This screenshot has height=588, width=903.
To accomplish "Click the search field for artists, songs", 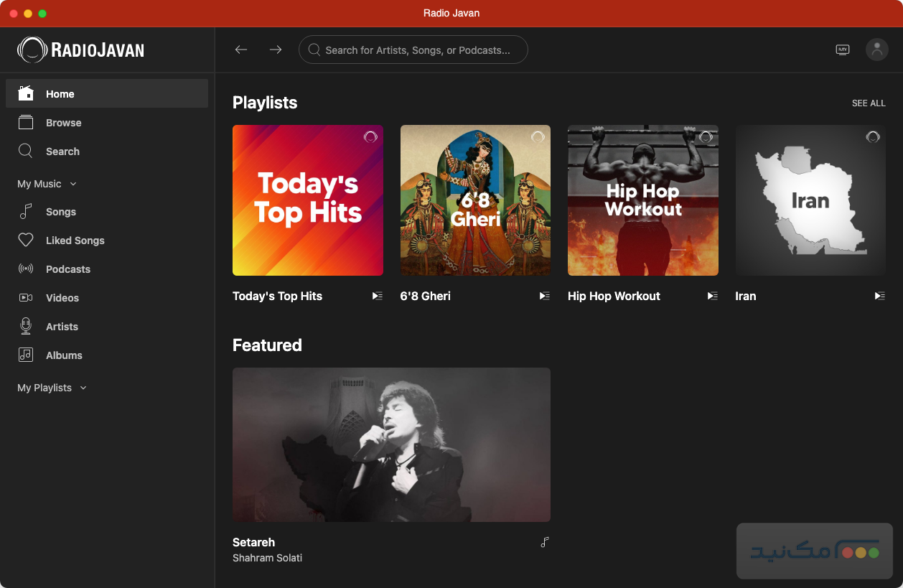I will click(413, 50).
